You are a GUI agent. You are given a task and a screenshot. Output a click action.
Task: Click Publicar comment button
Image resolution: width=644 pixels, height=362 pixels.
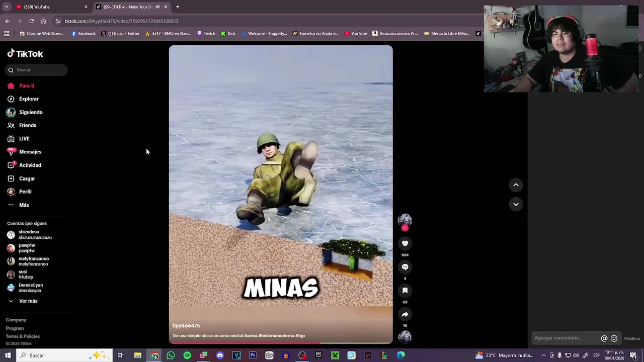click(x=632, y=339)
